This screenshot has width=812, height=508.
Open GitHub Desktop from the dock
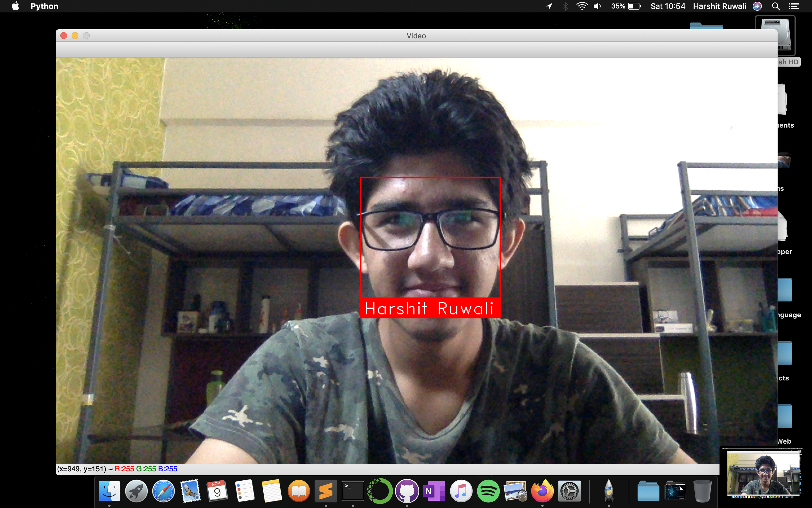[x=407, y=491]
